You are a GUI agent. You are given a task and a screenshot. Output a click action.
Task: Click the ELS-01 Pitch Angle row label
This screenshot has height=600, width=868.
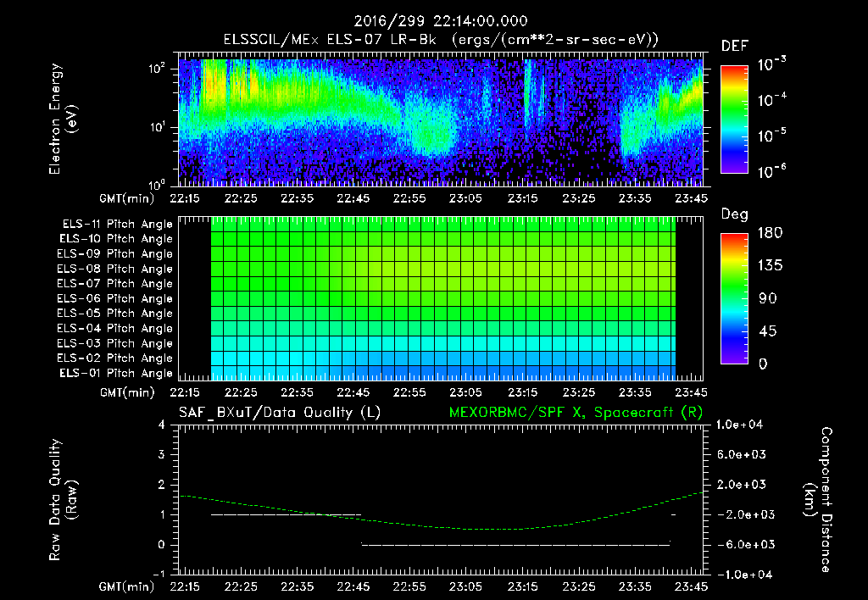point(116,373)
